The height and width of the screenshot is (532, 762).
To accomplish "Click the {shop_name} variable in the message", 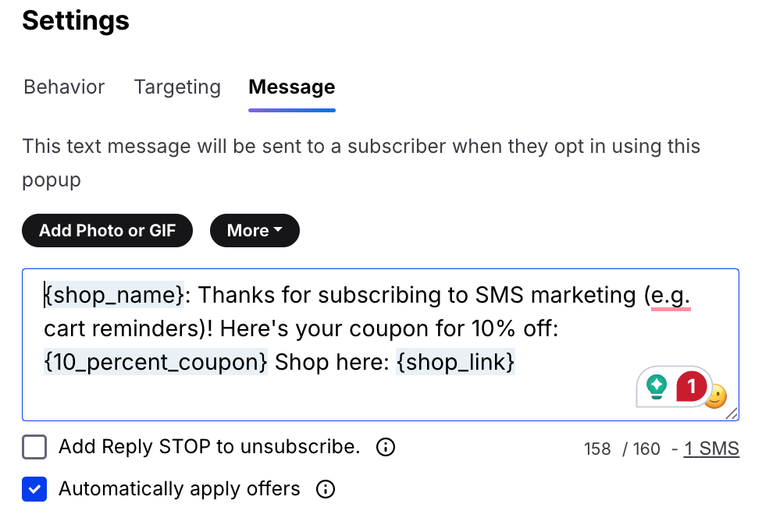I will (x=114, y=295).
